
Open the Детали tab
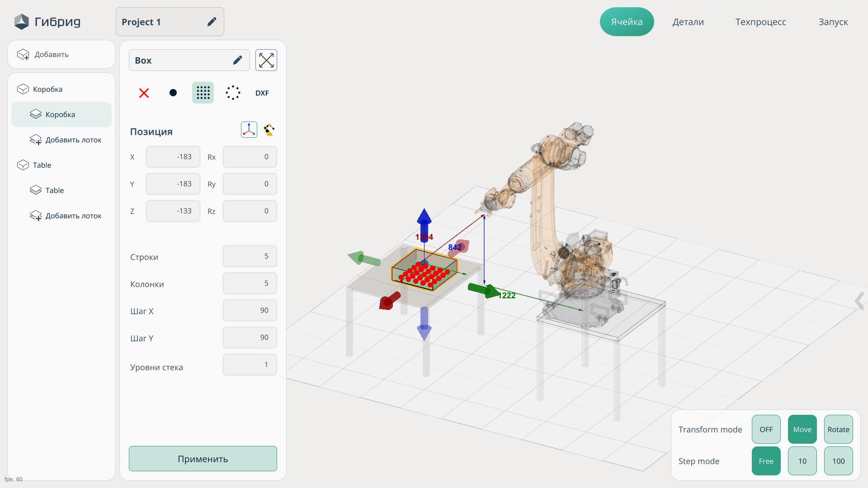click(688, 22)
